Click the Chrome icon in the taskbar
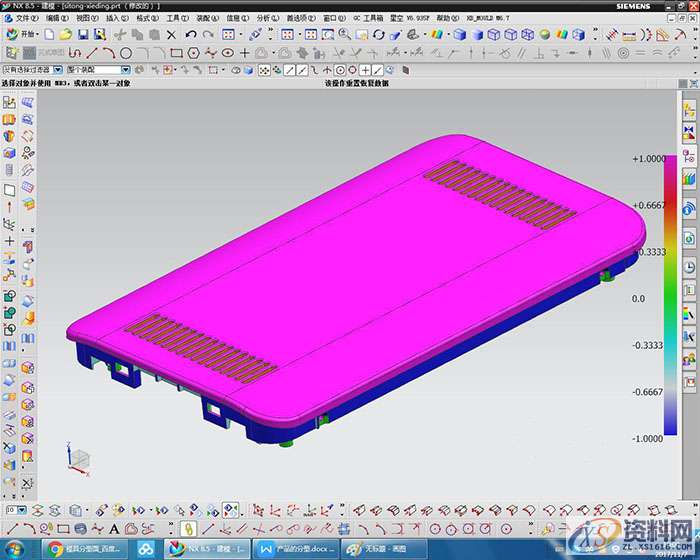This screenshot has height=560, width=700. 55,548
